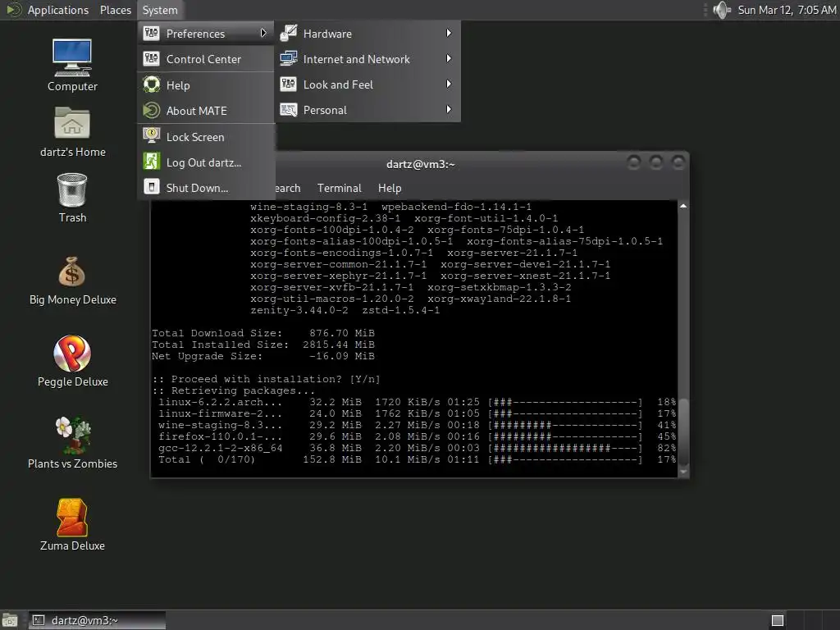Choose Shut Down... entry
840x630 pixels.
[206, 188]
